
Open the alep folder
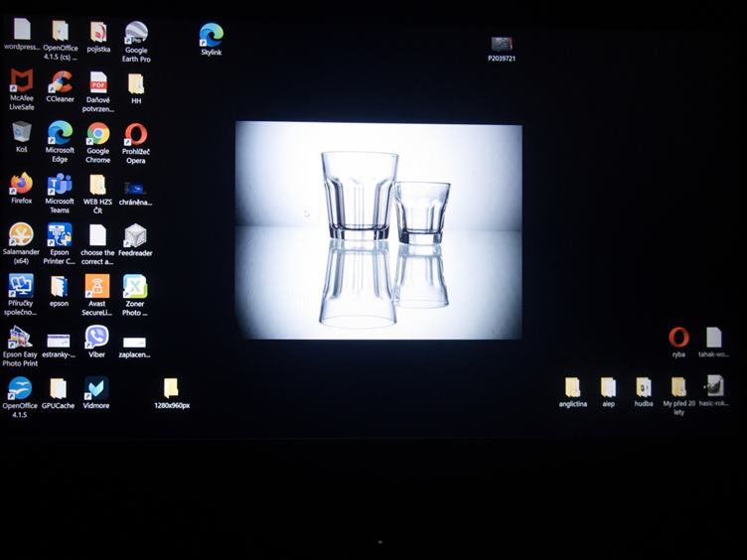[608, 387]
